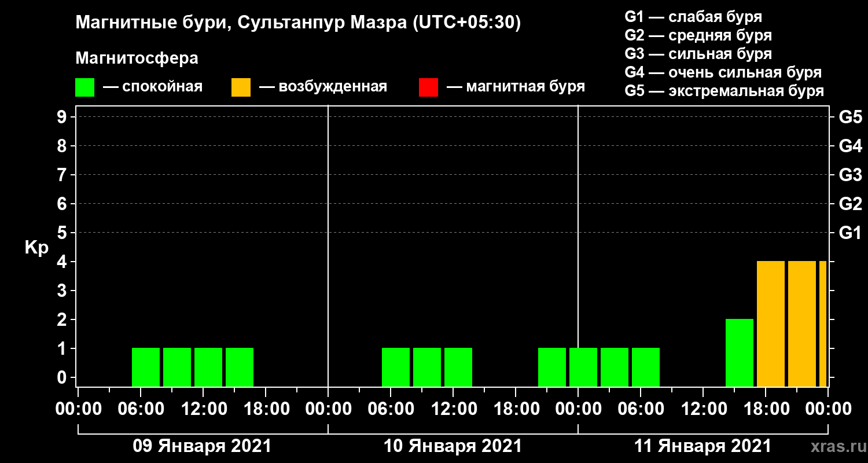The image size is (868, 463).
Task: Click the last green bar on 09 January
Action: (240, 367)
